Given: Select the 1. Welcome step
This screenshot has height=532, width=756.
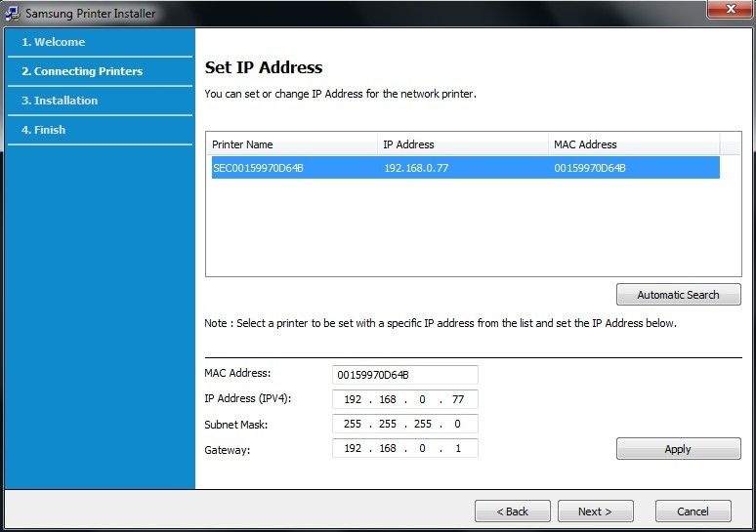Looking at the screenshot, I should pos(53,42).
